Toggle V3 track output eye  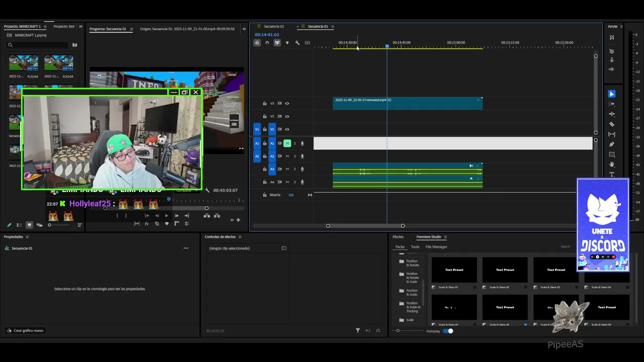(287, 104)
